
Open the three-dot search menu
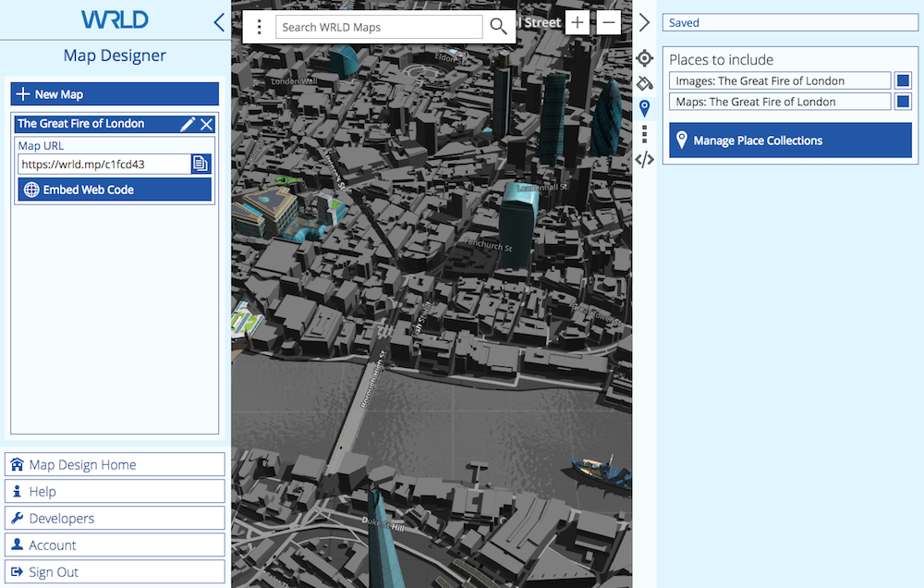click(x=260, y=27)
